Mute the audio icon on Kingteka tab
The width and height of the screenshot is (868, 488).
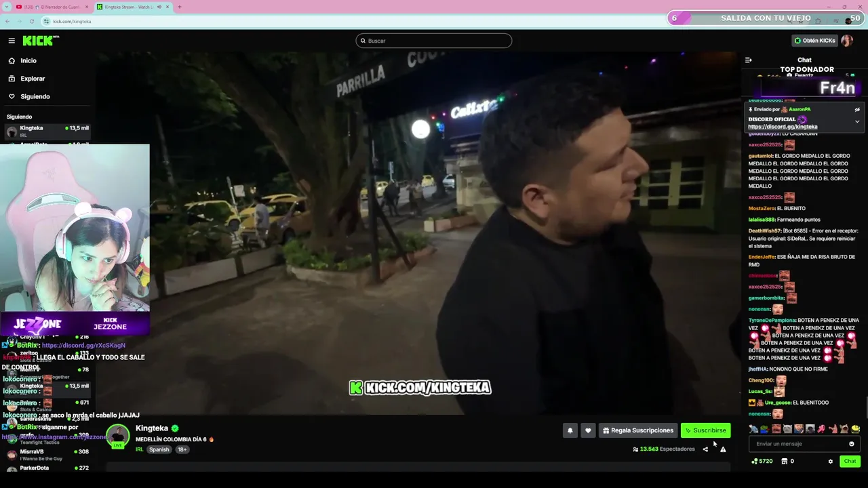point(159,7)
